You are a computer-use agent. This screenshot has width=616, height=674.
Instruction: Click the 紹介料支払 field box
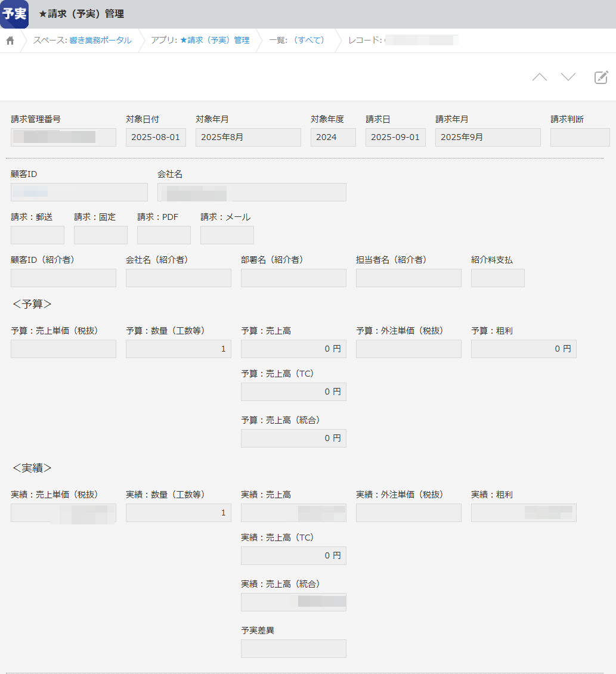pyautogui.click(x=497, y=278)
